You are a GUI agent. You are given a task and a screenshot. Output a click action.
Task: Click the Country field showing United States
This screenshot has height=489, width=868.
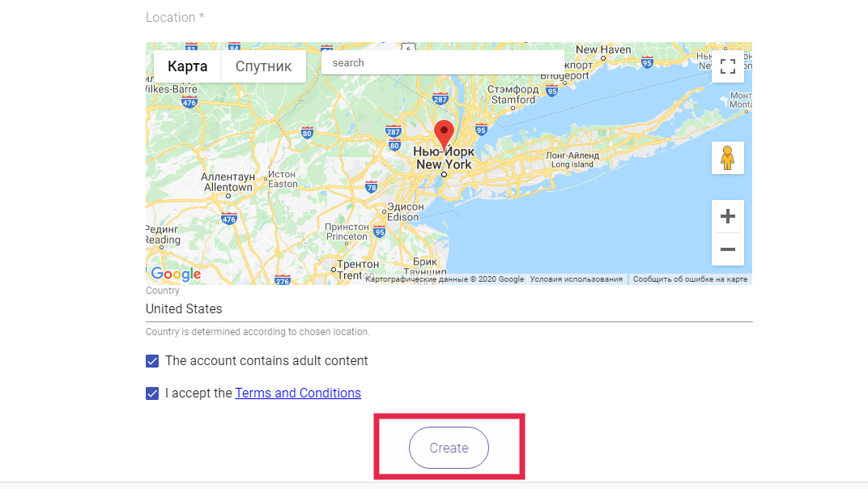(x=449, y=309)
